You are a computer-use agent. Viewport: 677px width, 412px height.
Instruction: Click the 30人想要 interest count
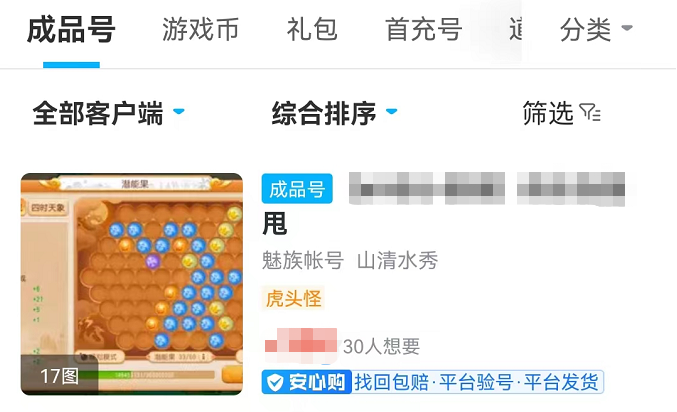click(x=381, y=346)
